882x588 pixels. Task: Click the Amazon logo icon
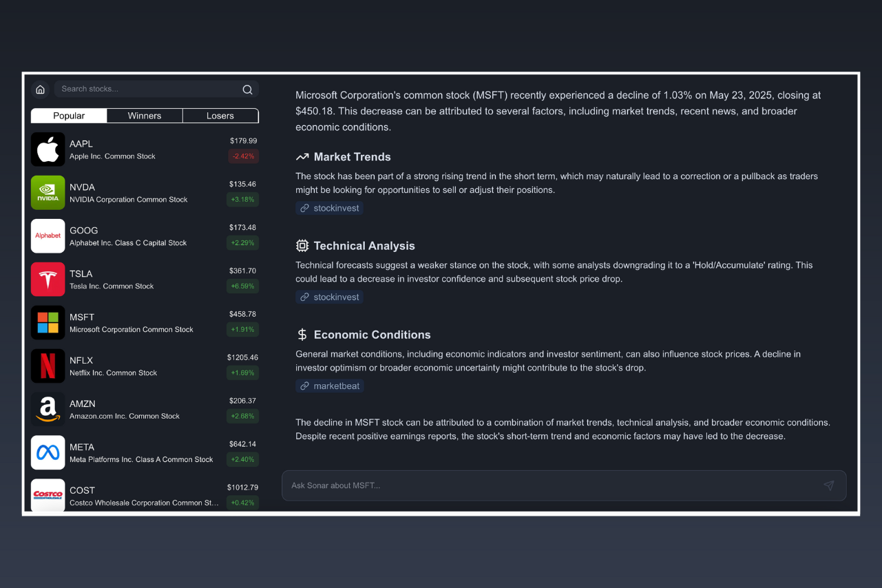(48, 410)
